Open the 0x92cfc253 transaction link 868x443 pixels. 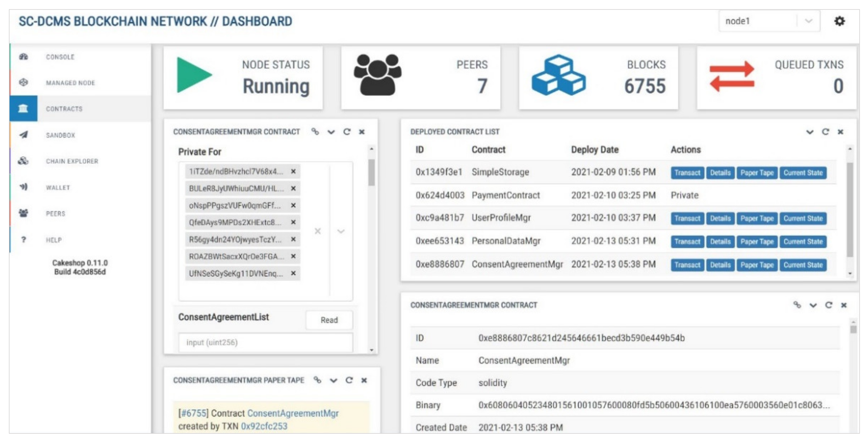[x=264, y=426]
